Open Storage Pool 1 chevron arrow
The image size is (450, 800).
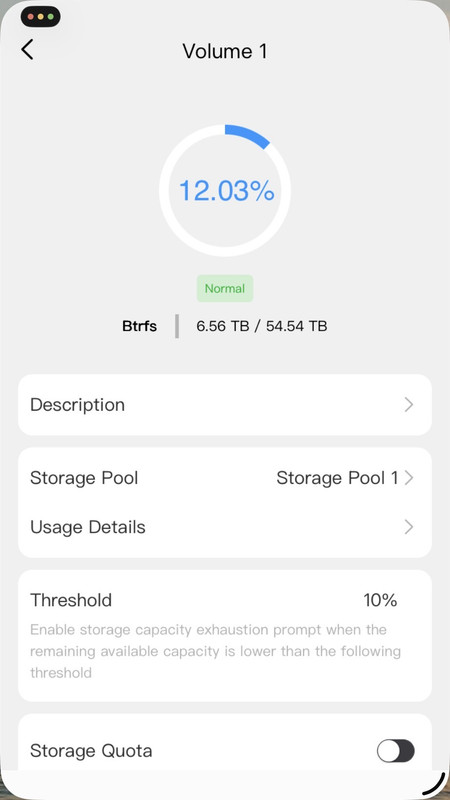(x=409, y=478)
